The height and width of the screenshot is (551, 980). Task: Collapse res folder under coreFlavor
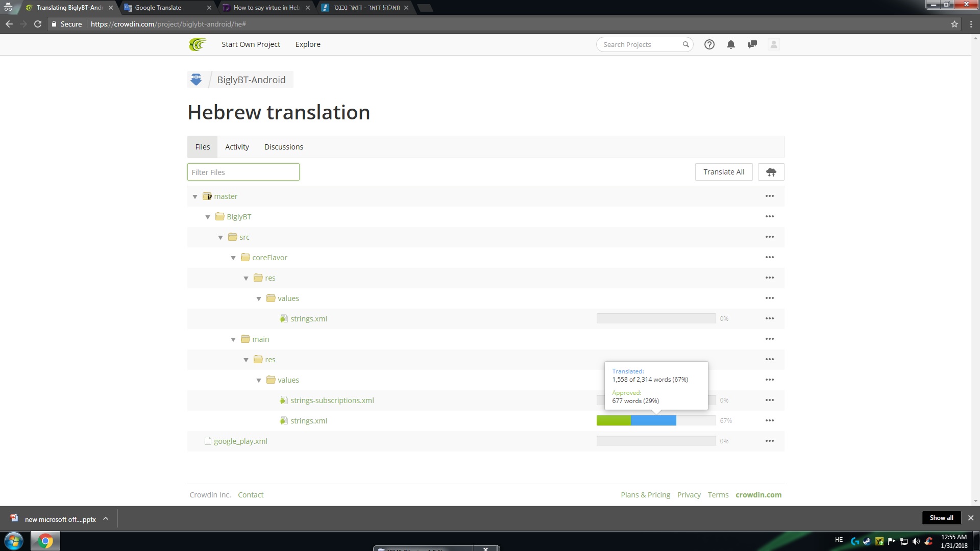246,278
